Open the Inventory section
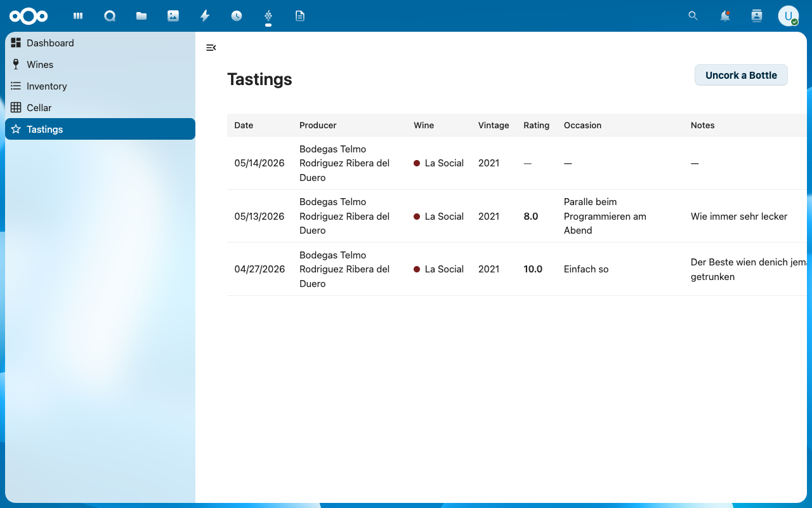The height and width of the screenshot is (508, 812). [100, 86]
